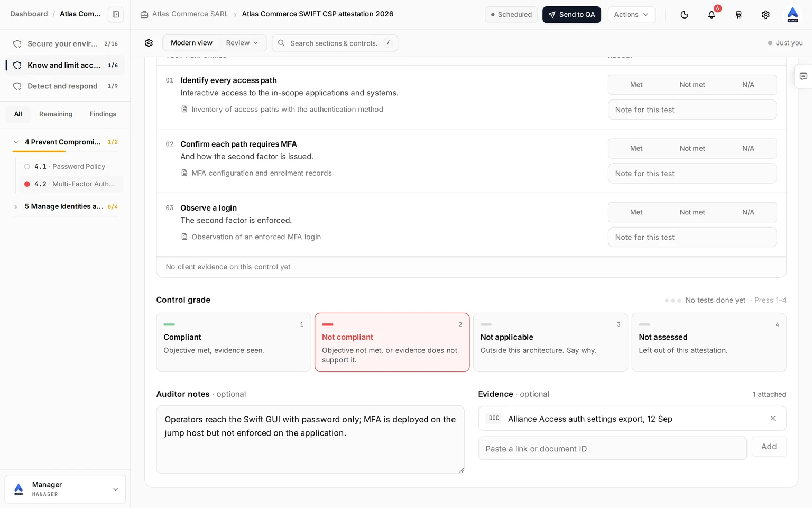
Task: Switch to the Remaining tab
Action: [x=56, y=114]
